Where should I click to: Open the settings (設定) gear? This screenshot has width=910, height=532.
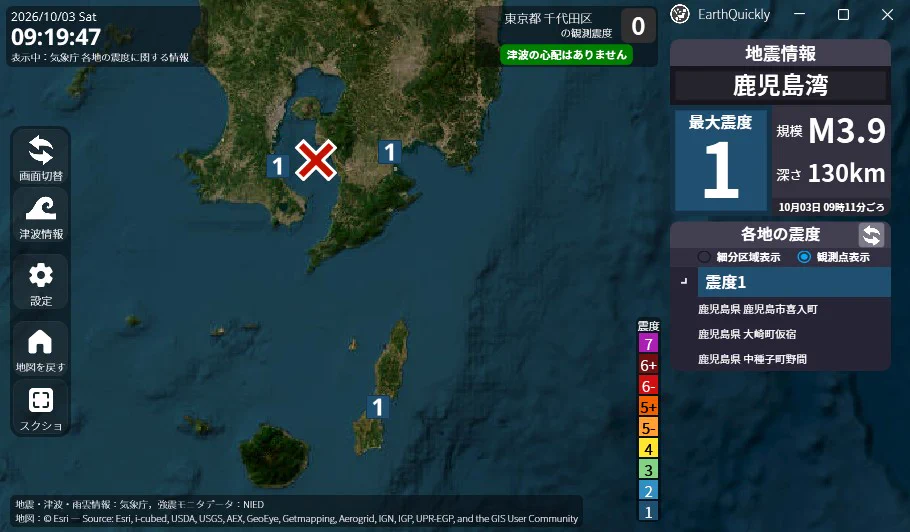point(41,283)
